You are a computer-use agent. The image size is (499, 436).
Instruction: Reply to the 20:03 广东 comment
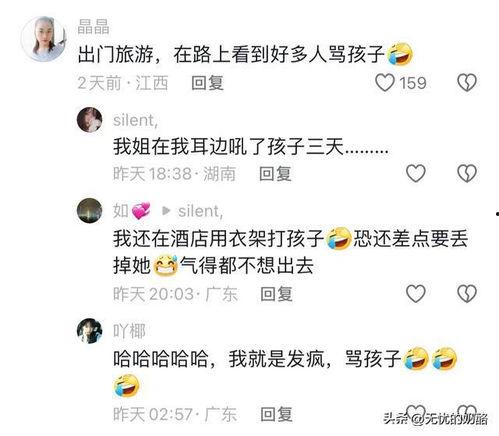[x=276, y=294]
